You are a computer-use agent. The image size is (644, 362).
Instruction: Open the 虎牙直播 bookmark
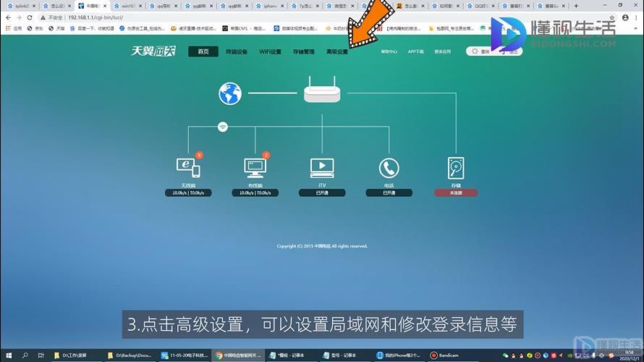193,28
